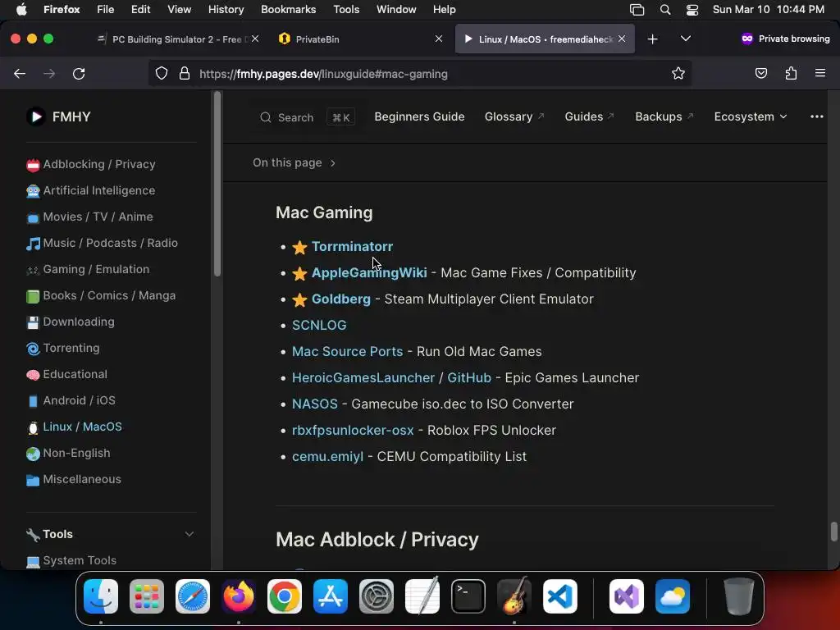
Task: Open the Guides nav link
Action: click(x=589, y=116)
